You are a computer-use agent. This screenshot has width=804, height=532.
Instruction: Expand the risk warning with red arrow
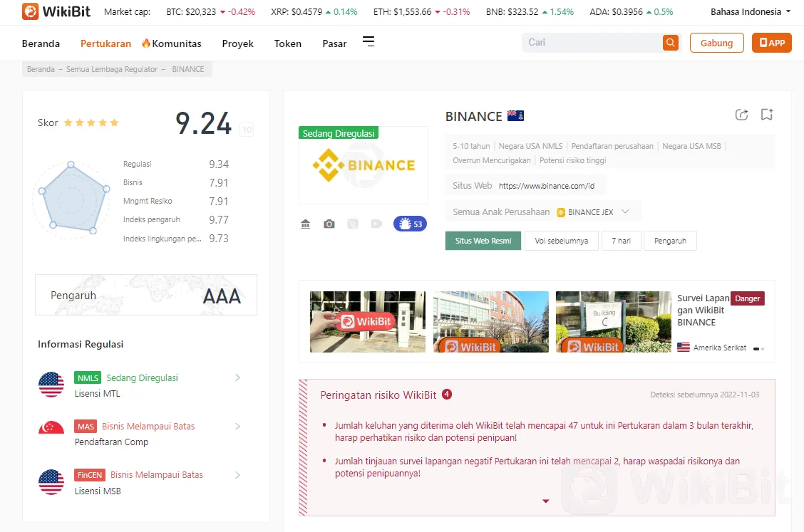pyautogui.click(x=546, y=501)
